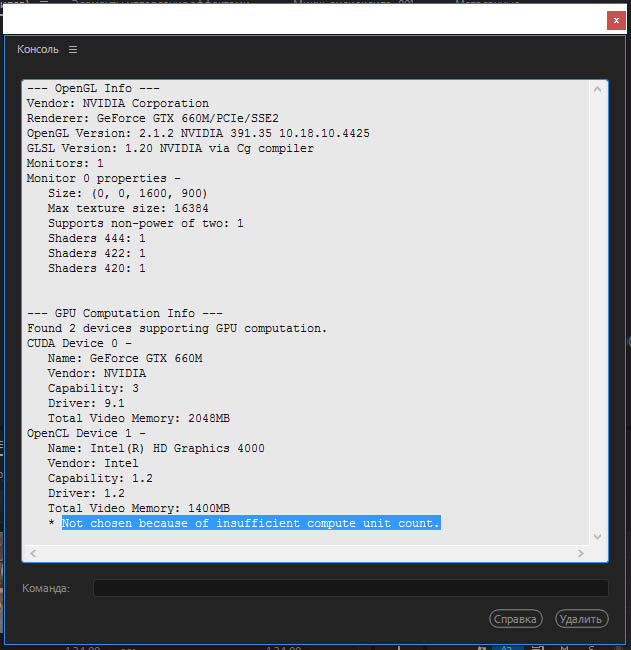
Task: Click the highlighted 'Not chosen because of insufficient' line
Action: coord(251,523)
